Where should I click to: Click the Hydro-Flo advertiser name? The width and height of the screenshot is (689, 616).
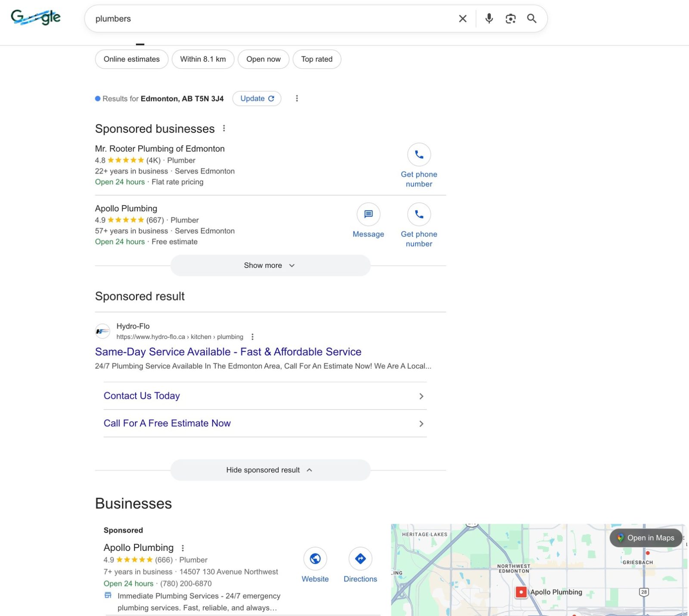coord(133,326)
